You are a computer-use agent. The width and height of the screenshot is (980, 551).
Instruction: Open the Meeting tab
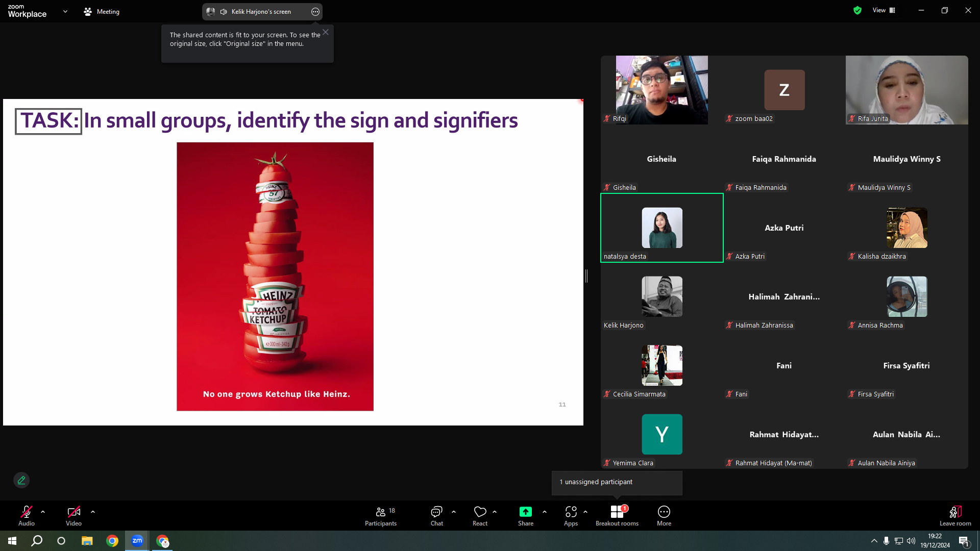click(x=102, y=12)
